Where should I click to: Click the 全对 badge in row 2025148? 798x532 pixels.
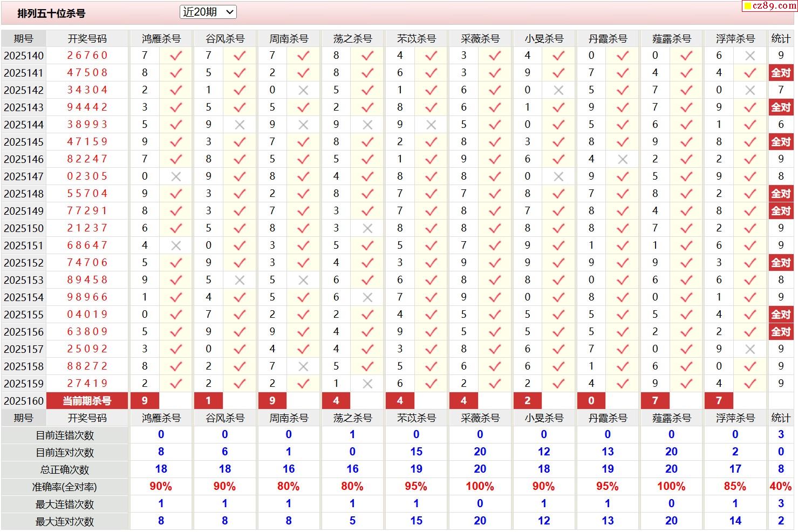point(780,194)
